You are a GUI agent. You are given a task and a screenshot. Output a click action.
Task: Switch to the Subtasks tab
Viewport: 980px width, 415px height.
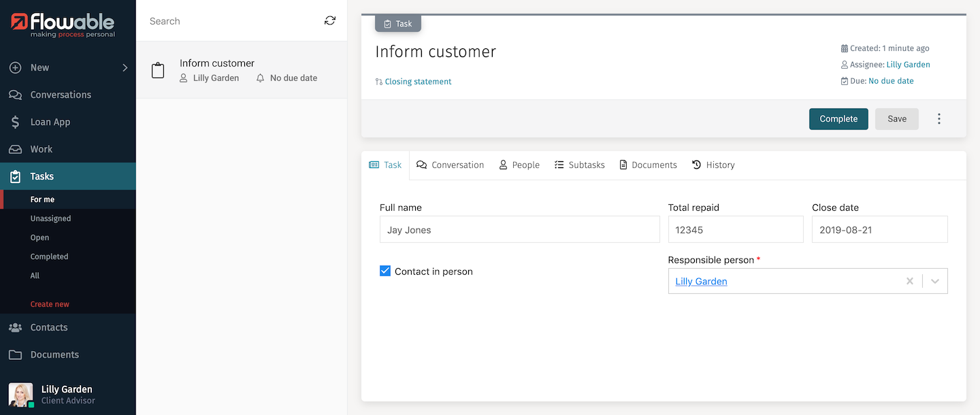point(579,165)
